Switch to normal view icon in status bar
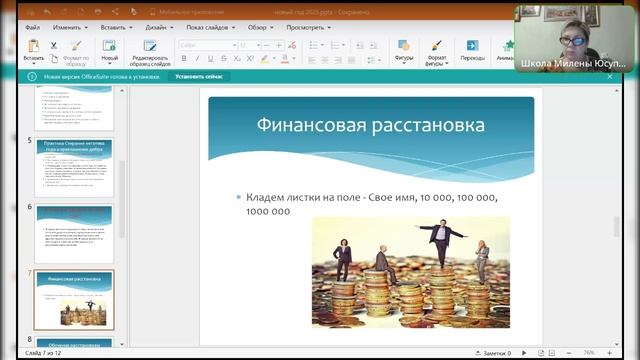Image resolution: width=640 pixels, height=360 pixels. tap(541, 353)
